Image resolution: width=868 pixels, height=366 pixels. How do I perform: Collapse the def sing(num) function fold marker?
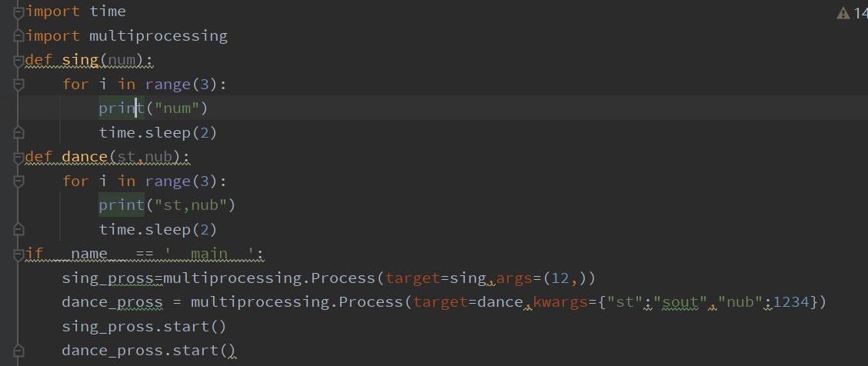(19, 60)
